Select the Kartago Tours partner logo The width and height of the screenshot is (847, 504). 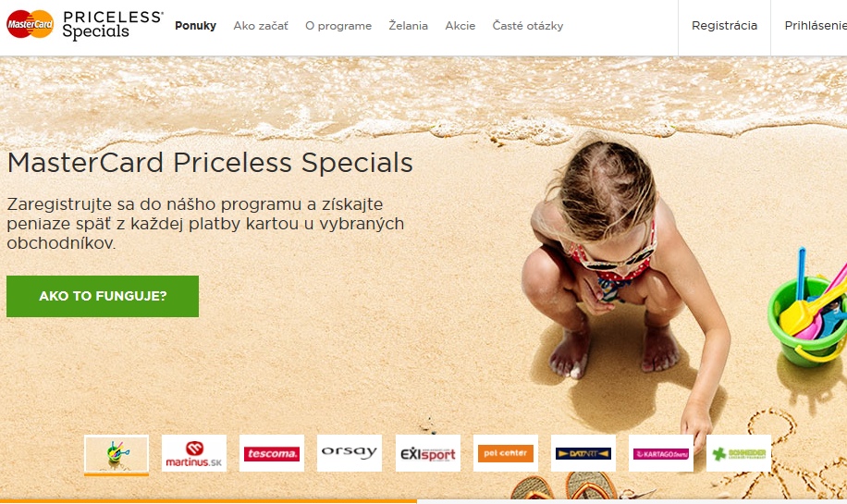click(661, 453)
